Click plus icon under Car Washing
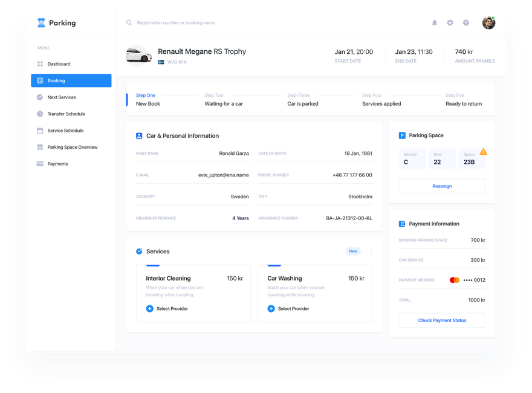 271,308
